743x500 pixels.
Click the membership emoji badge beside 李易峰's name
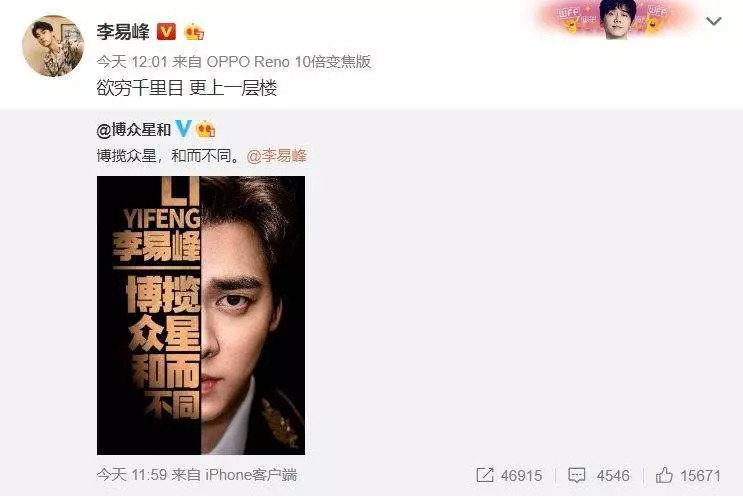pos(194,32)
